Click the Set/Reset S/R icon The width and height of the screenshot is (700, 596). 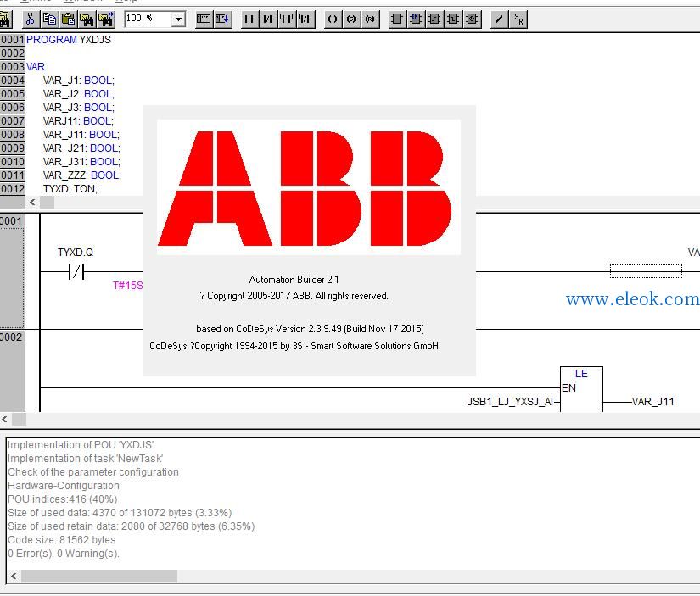(x=518, y=19)
